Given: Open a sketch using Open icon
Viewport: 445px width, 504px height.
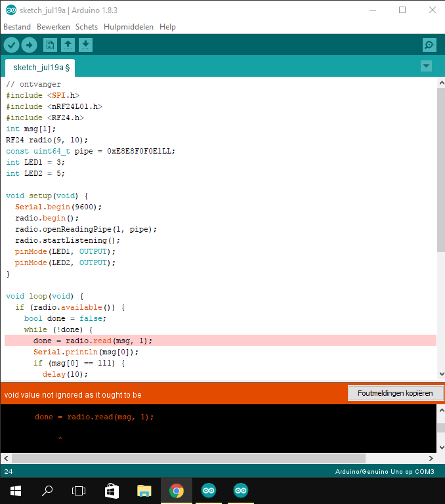Looking at the screenshot, I should tap(68, 45).
